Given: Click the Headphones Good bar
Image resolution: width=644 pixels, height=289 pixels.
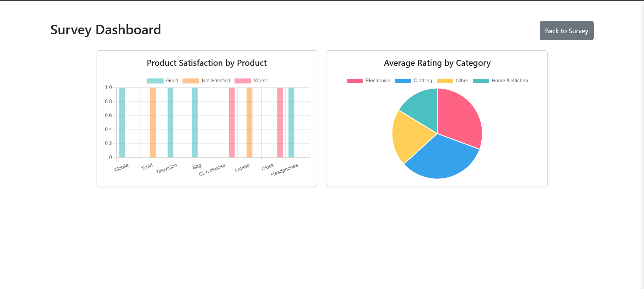Looking at the screenshot, I should tap(291, 123).
